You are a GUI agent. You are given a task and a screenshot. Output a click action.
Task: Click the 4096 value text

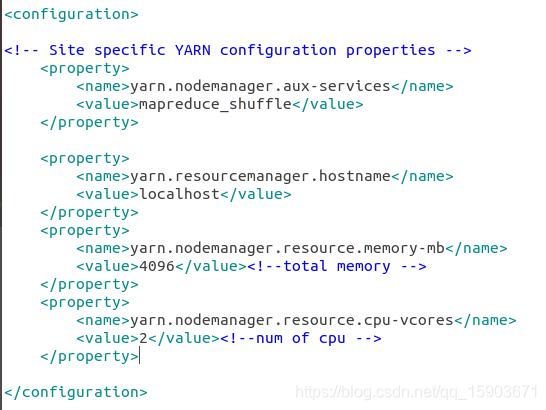[157, 266]
